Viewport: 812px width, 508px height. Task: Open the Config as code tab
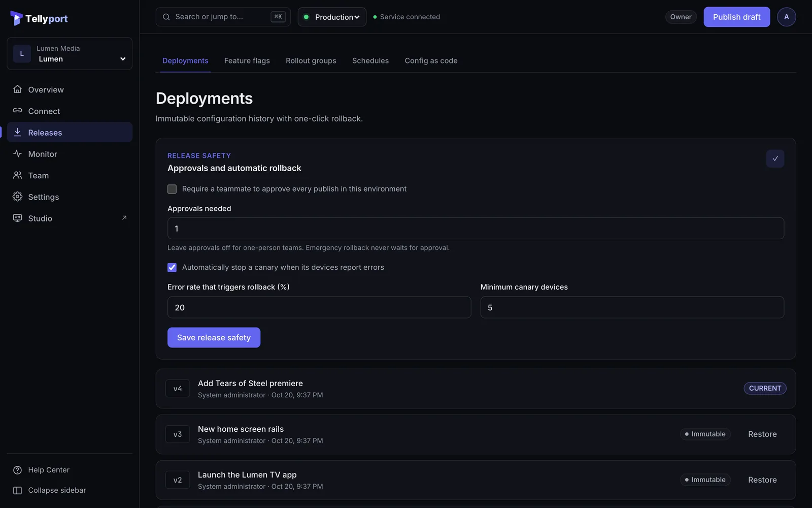tap(431, 60)
